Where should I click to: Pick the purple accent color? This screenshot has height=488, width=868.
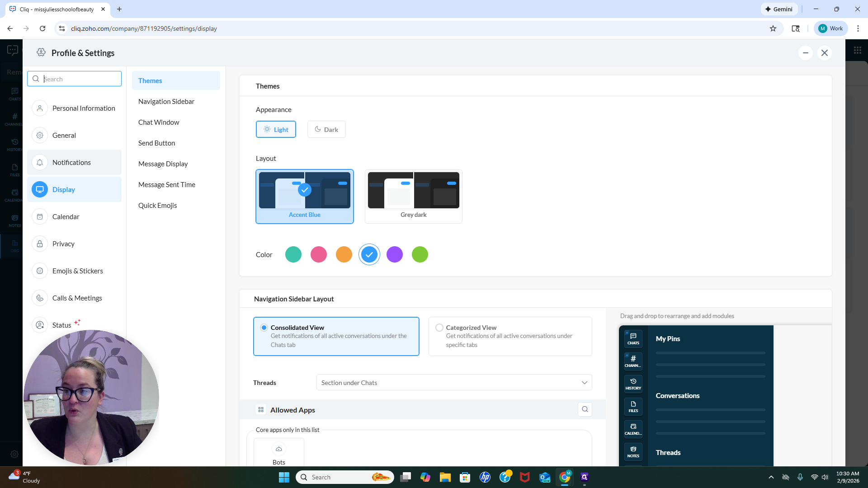click(x=395, y=254)
